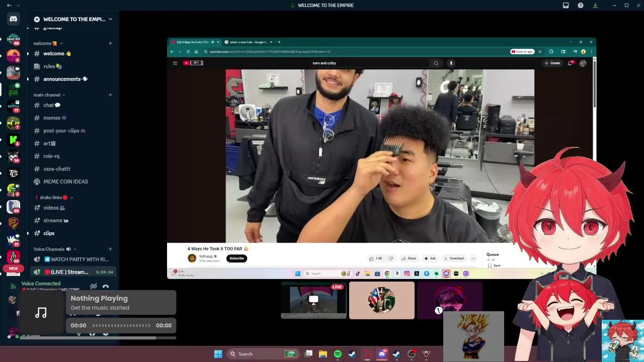Click the music note widget icon
644x362 pixels.
tap(41, 313)
